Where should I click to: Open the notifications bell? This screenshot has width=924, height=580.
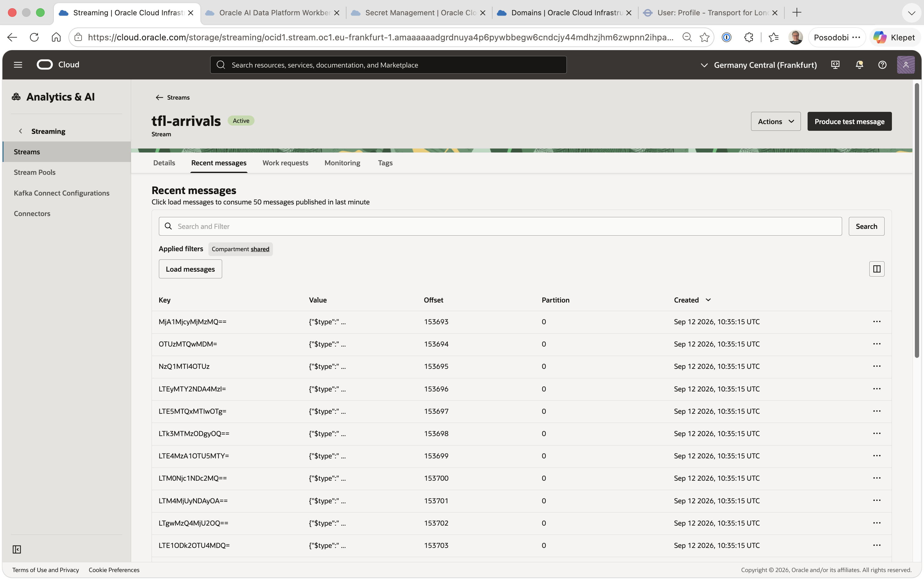pyautogui.click(x=859, y=65)
